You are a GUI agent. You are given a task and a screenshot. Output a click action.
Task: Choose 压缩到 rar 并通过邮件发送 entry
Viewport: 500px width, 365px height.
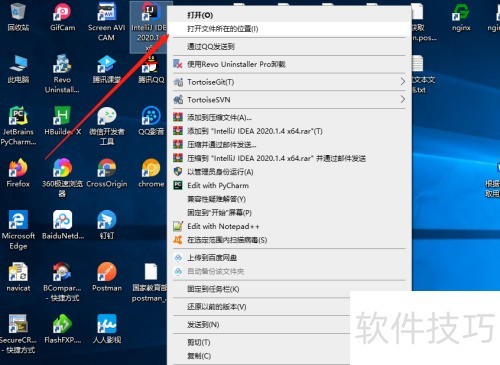point(289,158)
